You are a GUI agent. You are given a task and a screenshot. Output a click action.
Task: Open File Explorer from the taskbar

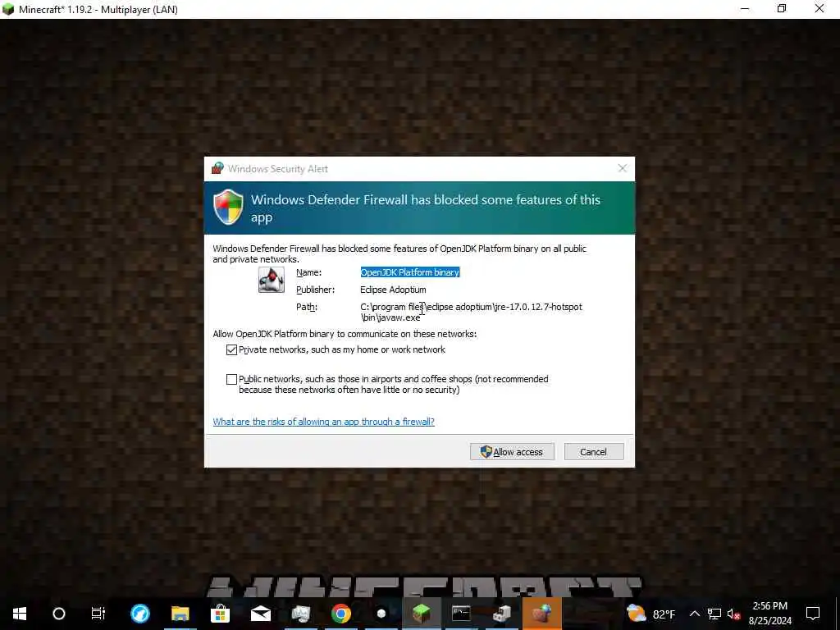pos(180,614)
